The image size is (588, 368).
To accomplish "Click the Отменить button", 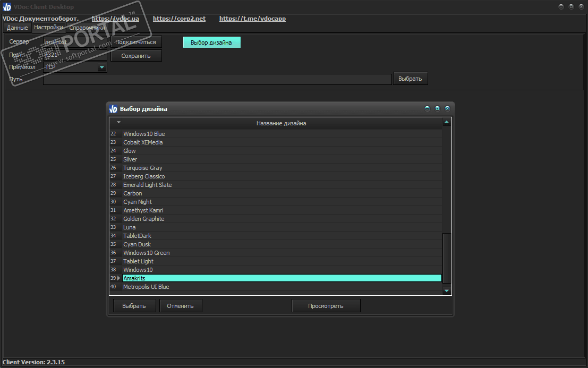I will pos(181,306).
